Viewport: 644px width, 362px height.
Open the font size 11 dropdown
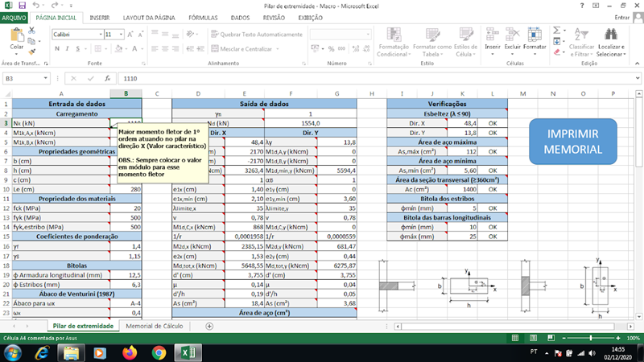[121, 35]
